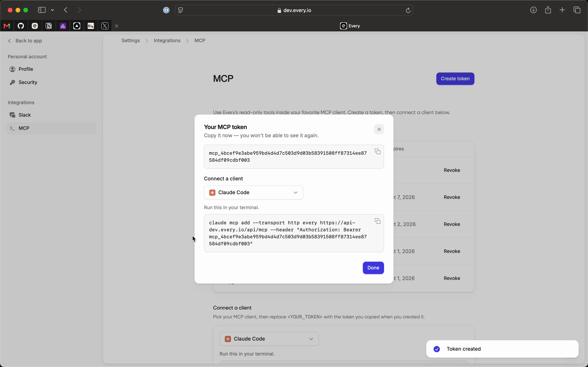Expand the sidebar tab group chevron

(52, 10)
